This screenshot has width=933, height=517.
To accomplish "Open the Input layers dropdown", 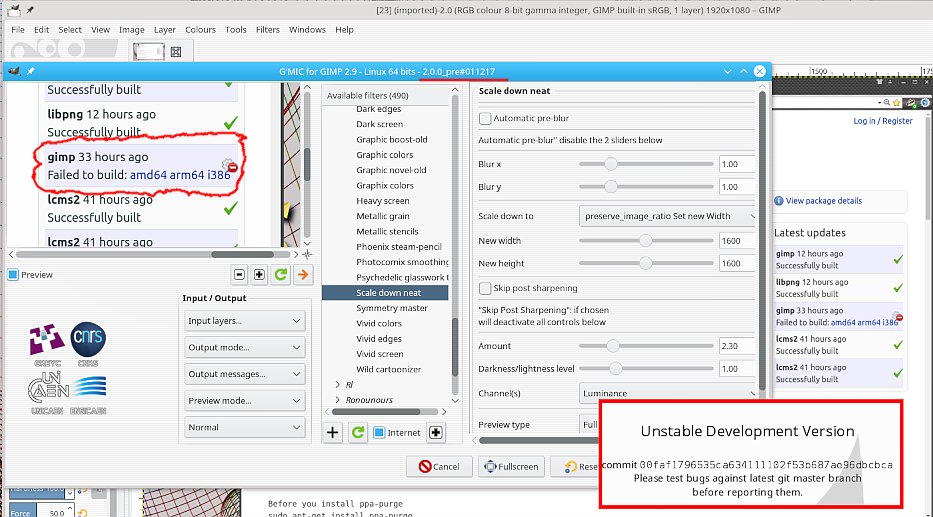I will click(245, 321).
